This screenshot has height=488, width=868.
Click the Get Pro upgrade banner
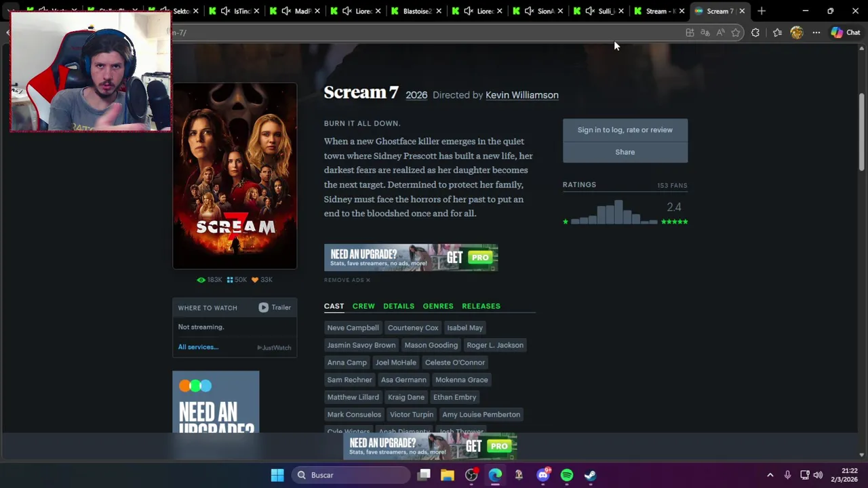[411, 258]
